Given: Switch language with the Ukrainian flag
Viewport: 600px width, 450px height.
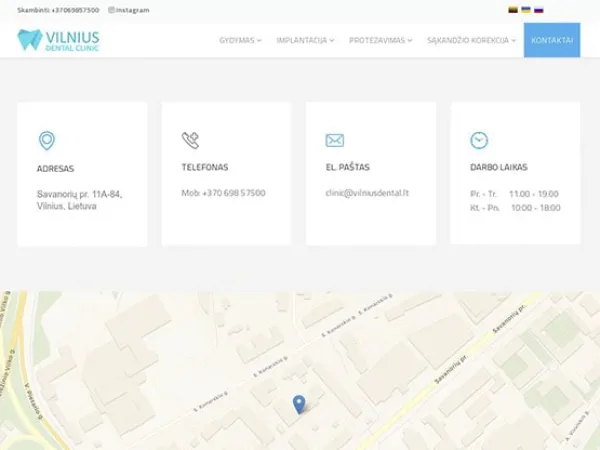Looking at the screenshot, I should tap(526, 10).
